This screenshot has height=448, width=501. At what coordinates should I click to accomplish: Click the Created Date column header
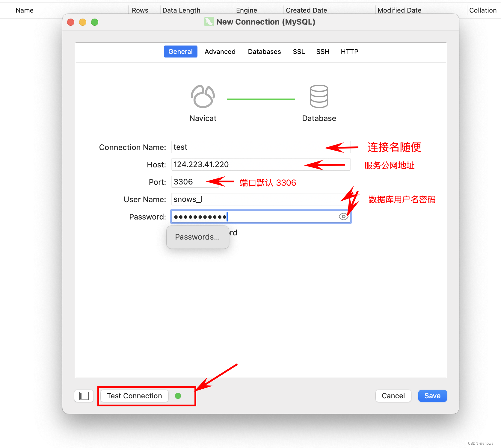[307, 10]
